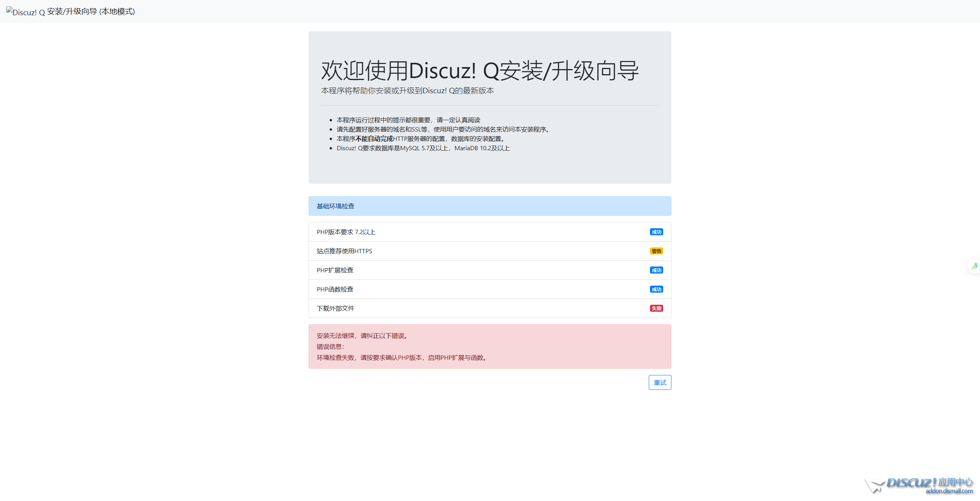The height and width of the screenshot is (501, 980).
Task: Click the bullet 本程序不能自动完成HTTP服务器的配置
Action: click(422, 139)
